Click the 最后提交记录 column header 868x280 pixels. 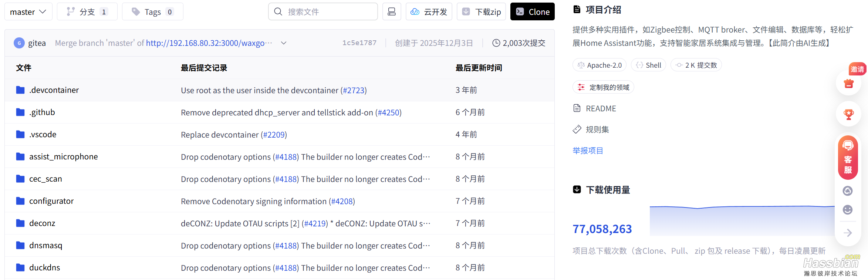[x=204, y=68]
